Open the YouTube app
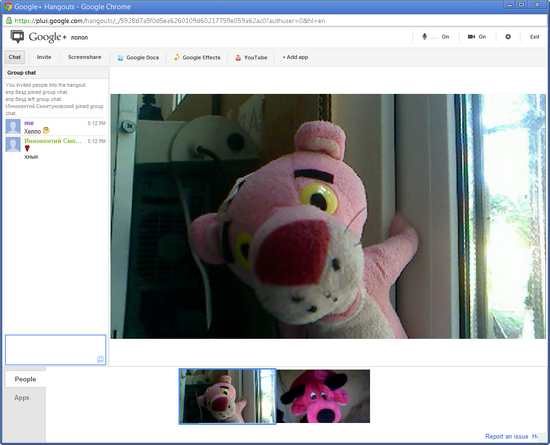 [251, 58]
